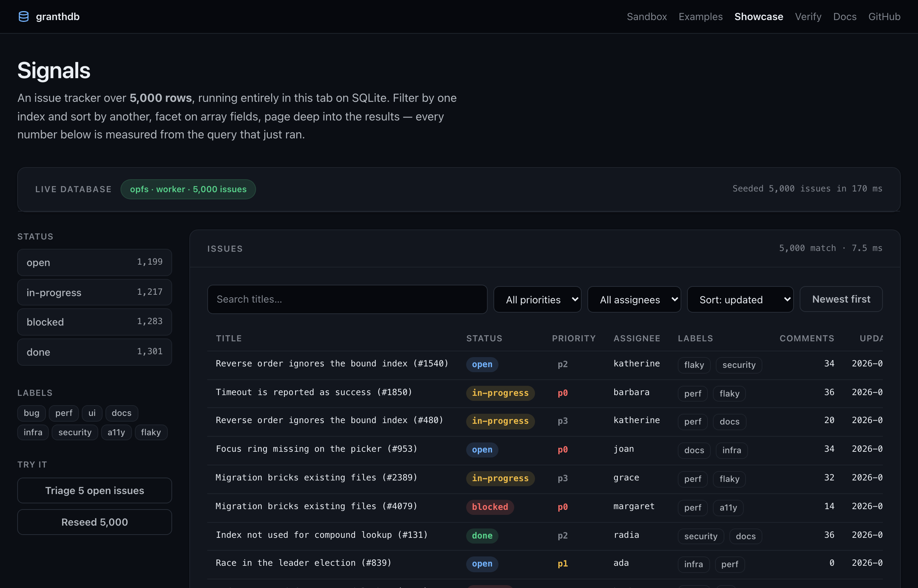This screenshot has height=588, width=918.
Task: Open the All assignees dropdown
Action: (634, 299)
